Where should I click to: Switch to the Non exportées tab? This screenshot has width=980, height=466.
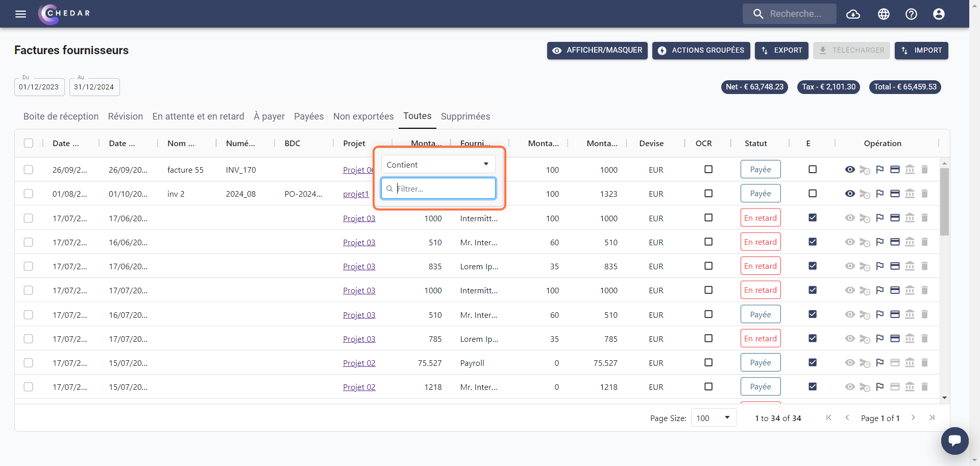pyautogui.click(x=363, y=116)
